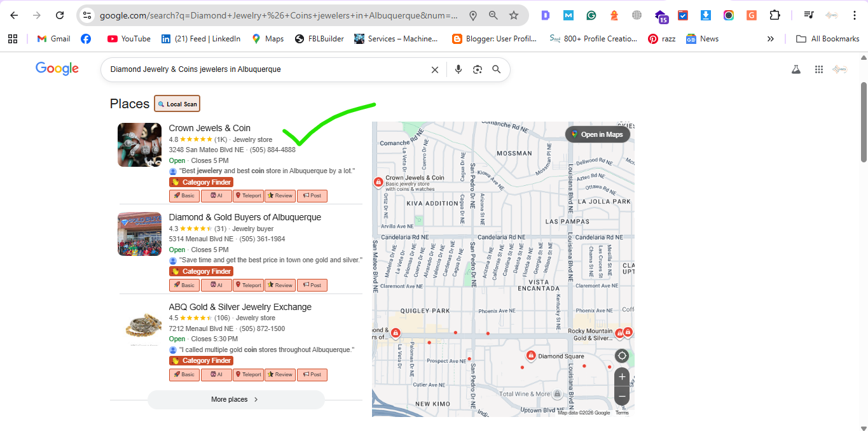Open the Grammarly extension icon
The image size is (868, 431).
[x=591, y=15]
